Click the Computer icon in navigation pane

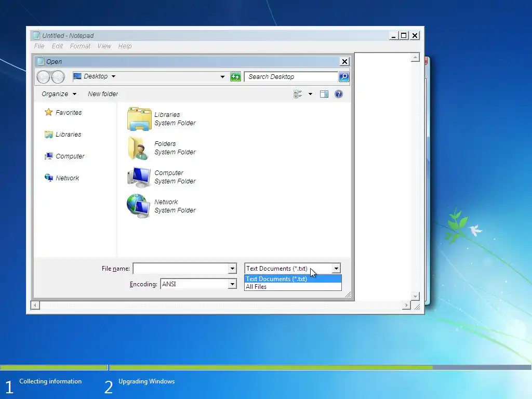point(48,156)
